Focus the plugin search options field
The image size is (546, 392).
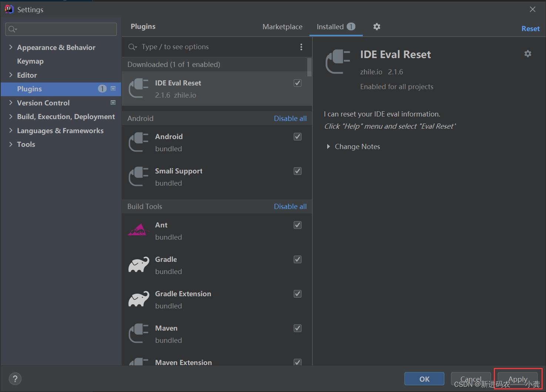(217, 47)
